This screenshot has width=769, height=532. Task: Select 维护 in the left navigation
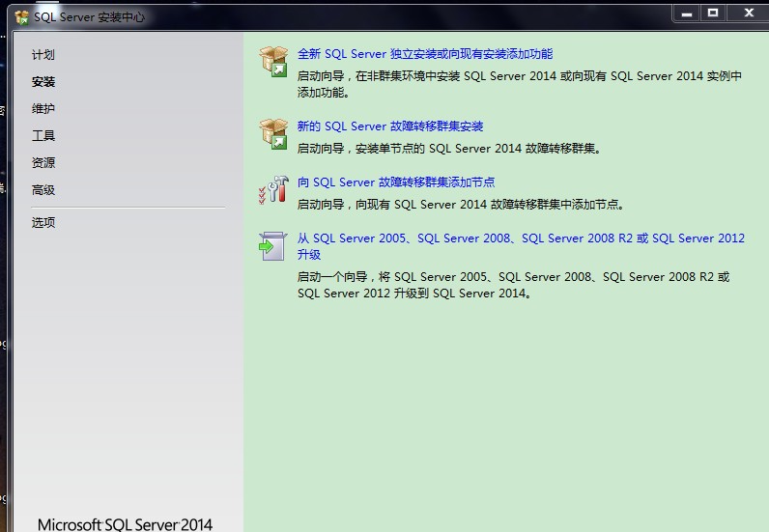(43, 109)
